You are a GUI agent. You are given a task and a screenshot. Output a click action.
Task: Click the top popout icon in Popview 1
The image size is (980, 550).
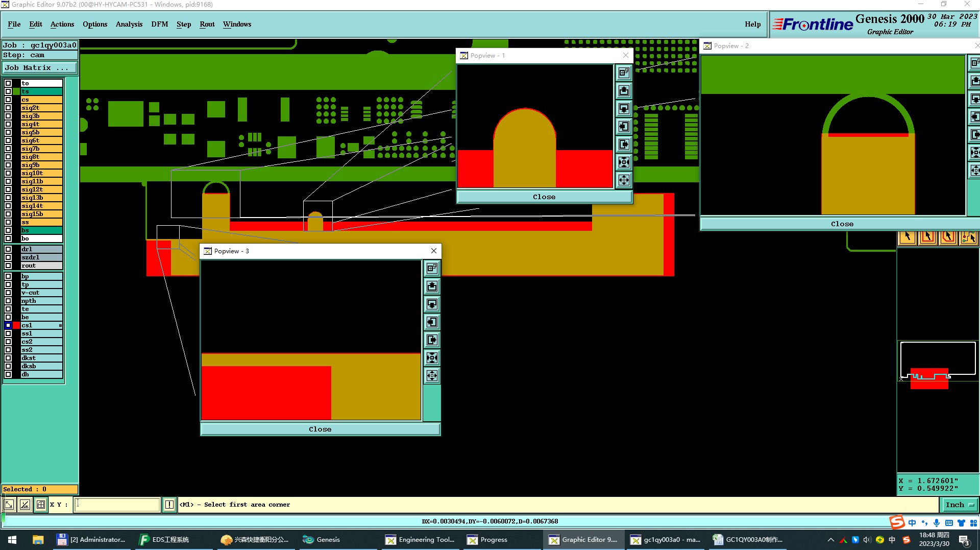624,73
